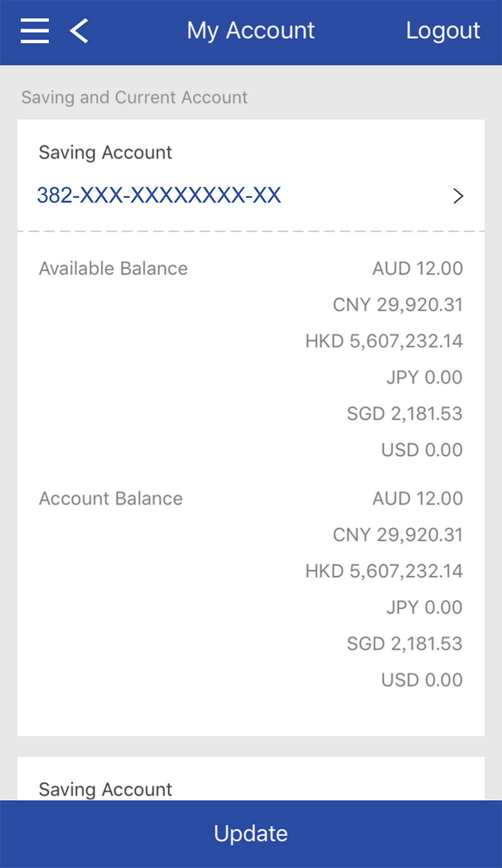Tap the Available Balance label
Viewport: 502px width, 868px height.
pyautogui.click(x=113, y=269)
